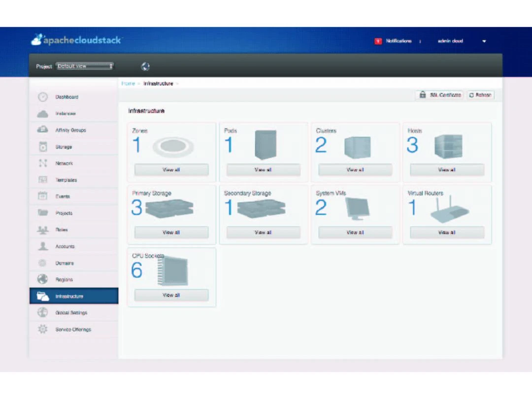Follow the Home breadcrumb link
Viewport: 532px width, 399px height.
point(128,84)
